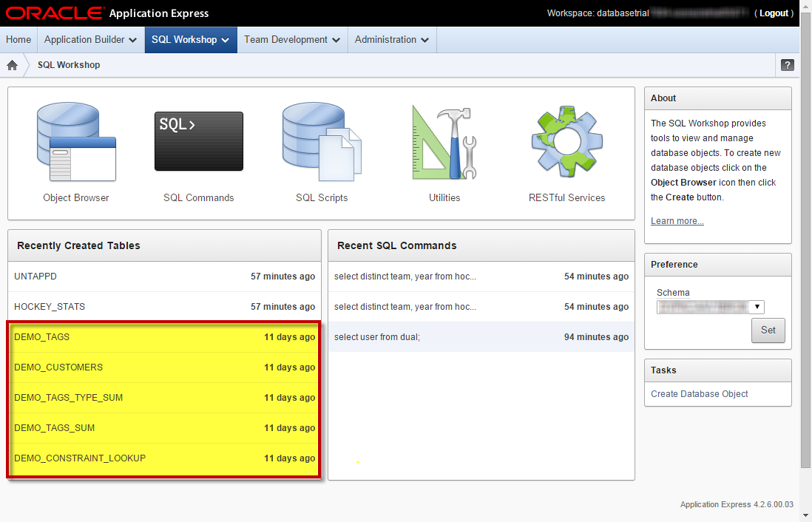The image size is (812, 522).
Task: Click '94 minutes ago' timestamp text
Action: tap(597, 337)
